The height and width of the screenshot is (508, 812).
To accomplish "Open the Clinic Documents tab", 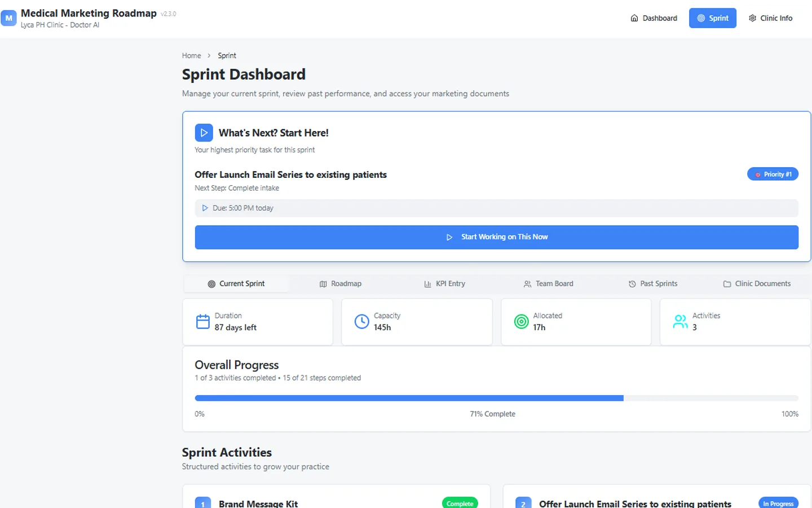I will [x=757, y=284].
